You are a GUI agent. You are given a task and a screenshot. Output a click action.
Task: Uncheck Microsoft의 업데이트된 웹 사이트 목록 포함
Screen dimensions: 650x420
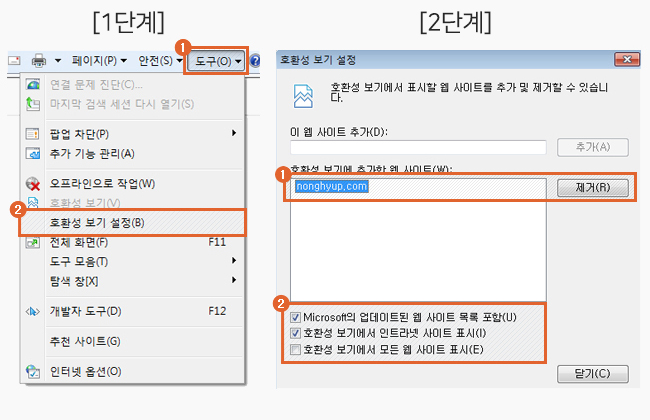[295, 318]
